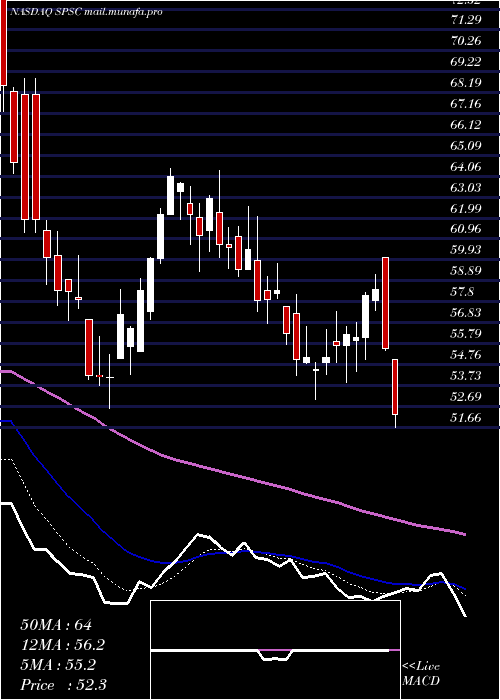The width and height of the screenshot is (500, 700).
Task: Click the MACD histogram box
Action: [275, 650]
